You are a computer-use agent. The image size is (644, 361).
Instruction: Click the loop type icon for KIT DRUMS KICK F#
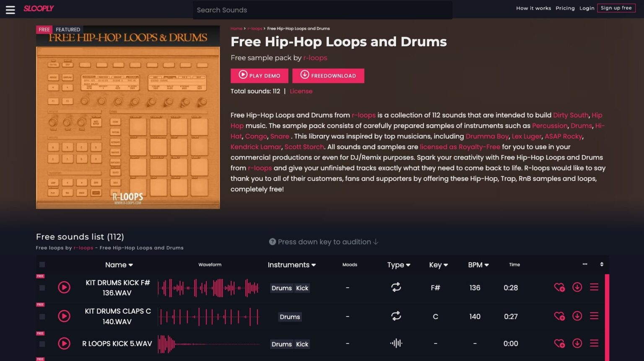396,287
